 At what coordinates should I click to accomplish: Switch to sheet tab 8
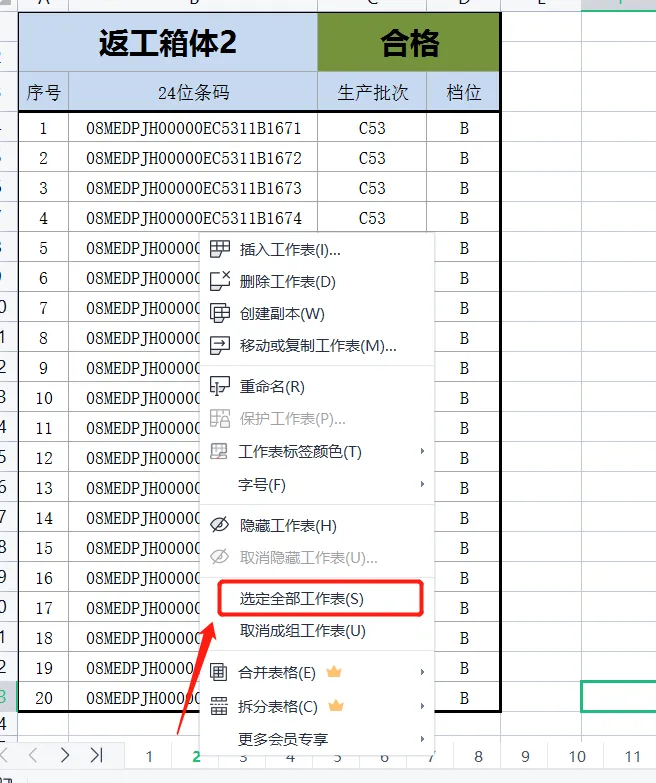click(x=478, y=757)
